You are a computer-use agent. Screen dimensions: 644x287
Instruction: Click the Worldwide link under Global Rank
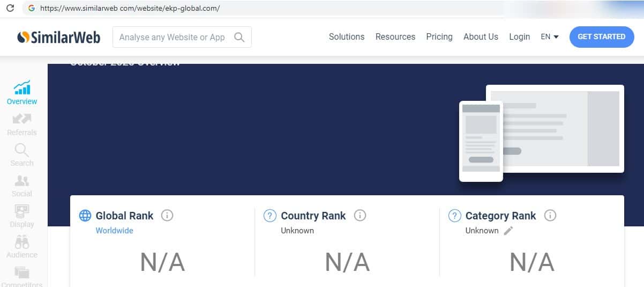(x=115, y=231)
